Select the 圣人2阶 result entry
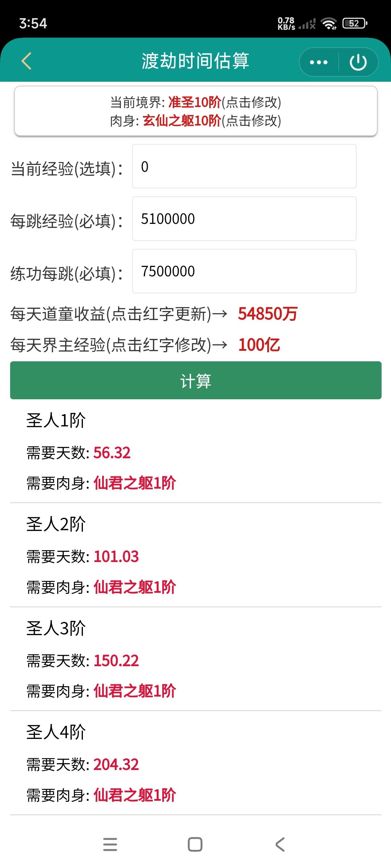 pos(196,555)
